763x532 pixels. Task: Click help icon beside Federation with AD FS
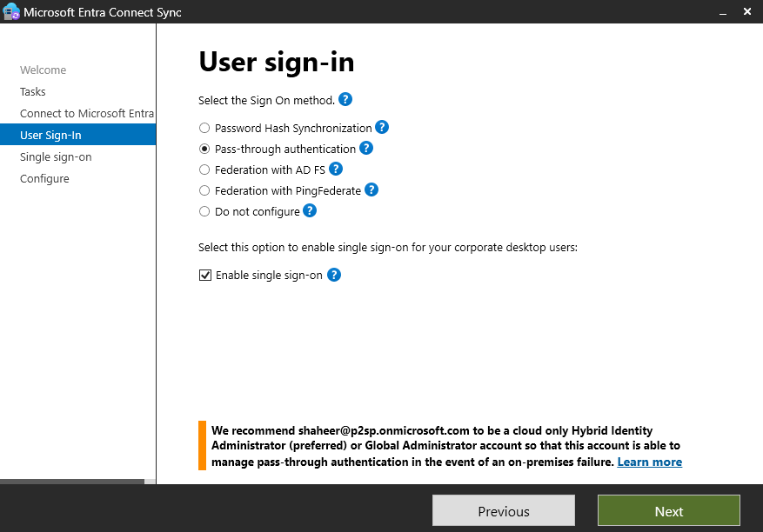(x=336, y=170)
